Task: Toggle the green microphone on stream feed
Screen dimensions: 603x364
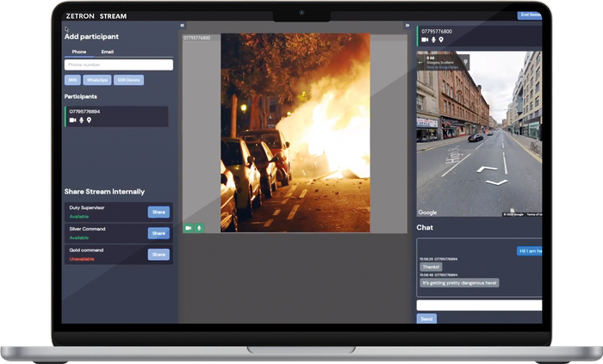Action: pos(199,228)
